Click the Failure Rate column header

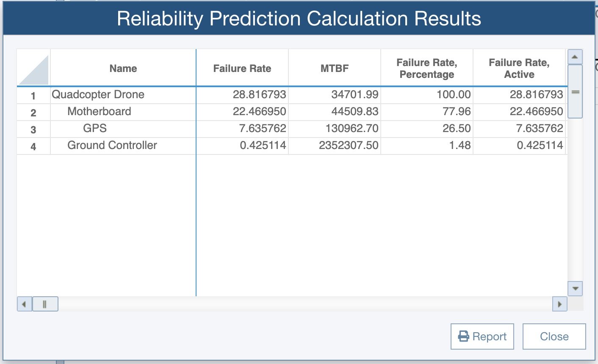click(x=242, y=68)
